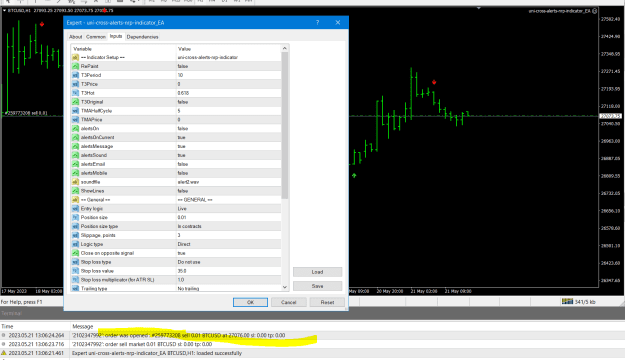Click the icon next to alertsSound
This screenshot has height=360, width=625.
click(x=75, y=155)
